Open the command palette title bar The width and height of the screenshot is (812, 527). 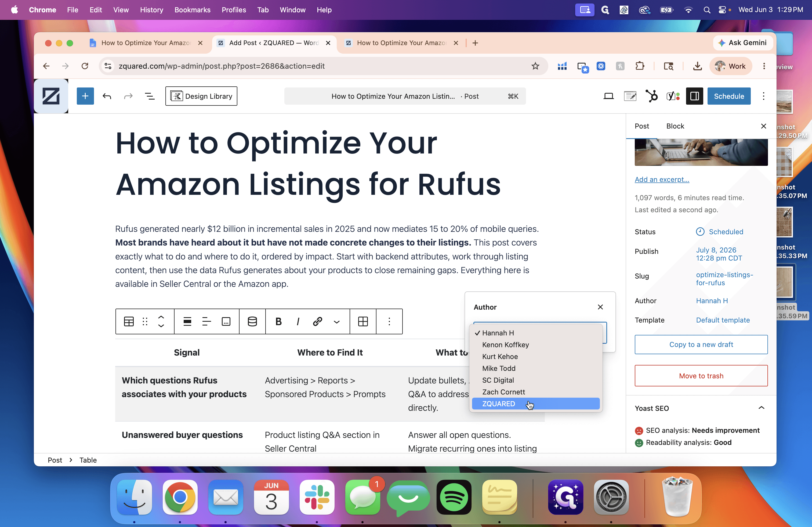tap(405, 96)
